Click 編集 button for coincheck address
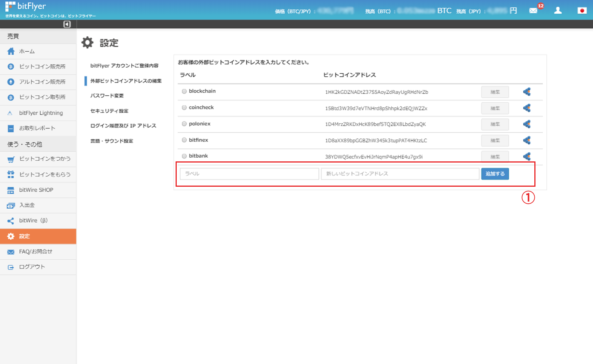 pyautogui.click(x=495, y=108)
